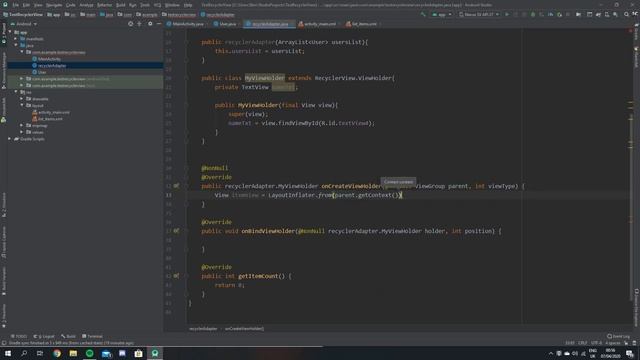This screenshot has width=640, height=360.
Task: Click the Android Studio taskbar icon
Action: tap(155, 353)
